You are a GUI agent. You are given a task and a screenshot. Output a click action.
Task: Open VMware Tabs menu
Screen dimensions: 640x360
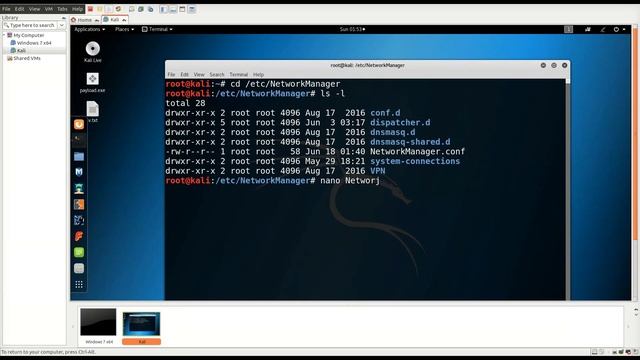coord(62,9)
